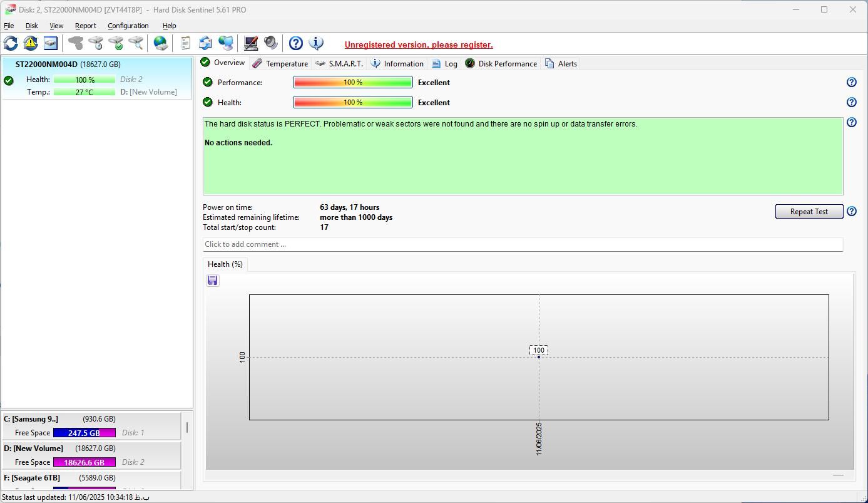Image resolution: width=868 pixels, height=503 pixels.
Task: Click the C: free space 247.5 GB bar
Action: (x=84, y=433)
